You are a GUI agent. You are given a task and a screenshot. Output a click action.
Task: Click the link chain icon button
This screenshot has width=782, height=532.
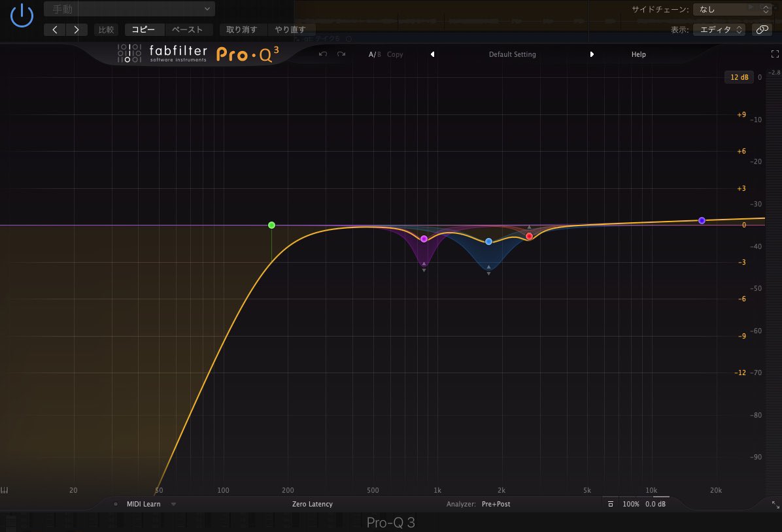pos(762,29)
